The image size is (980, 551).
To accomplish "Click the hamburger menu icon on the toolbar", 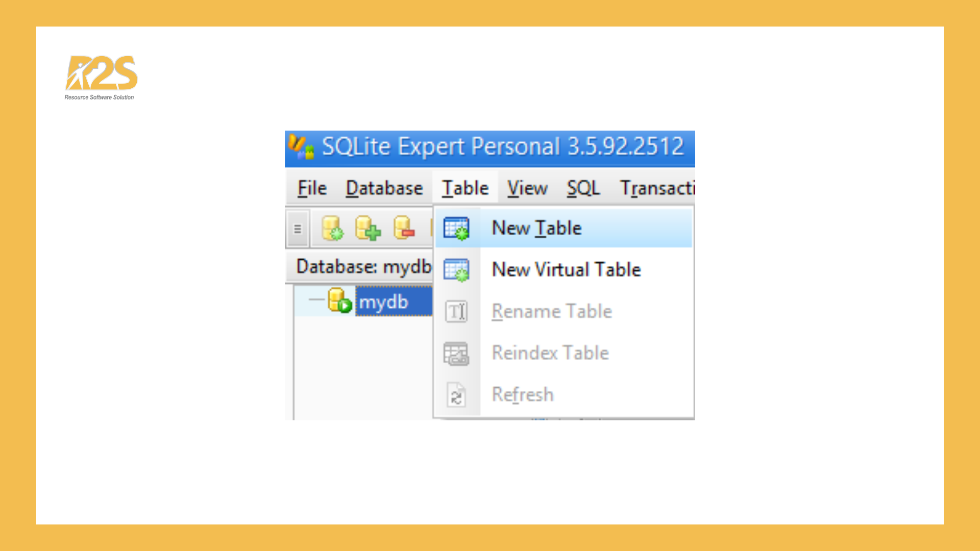I will coord(297,229).
